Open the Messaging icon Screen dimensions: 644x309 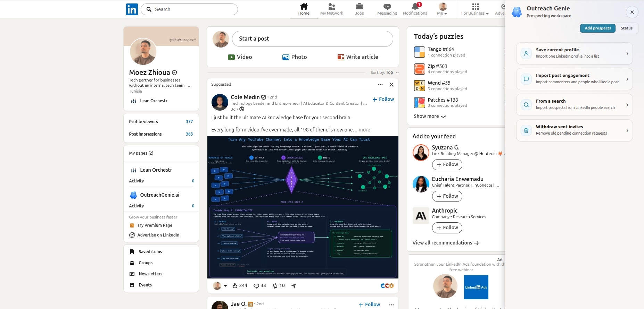387,6
